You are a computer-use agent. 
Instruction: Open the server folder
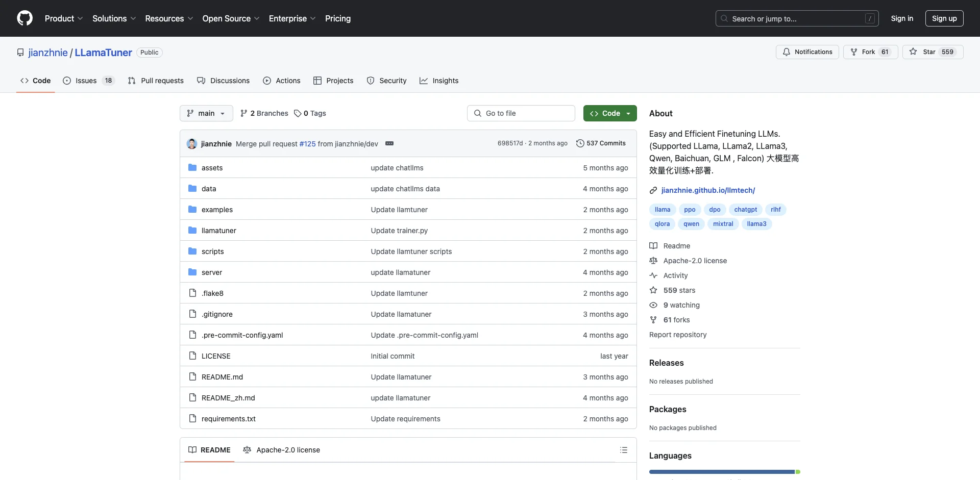tap(212, 272)
